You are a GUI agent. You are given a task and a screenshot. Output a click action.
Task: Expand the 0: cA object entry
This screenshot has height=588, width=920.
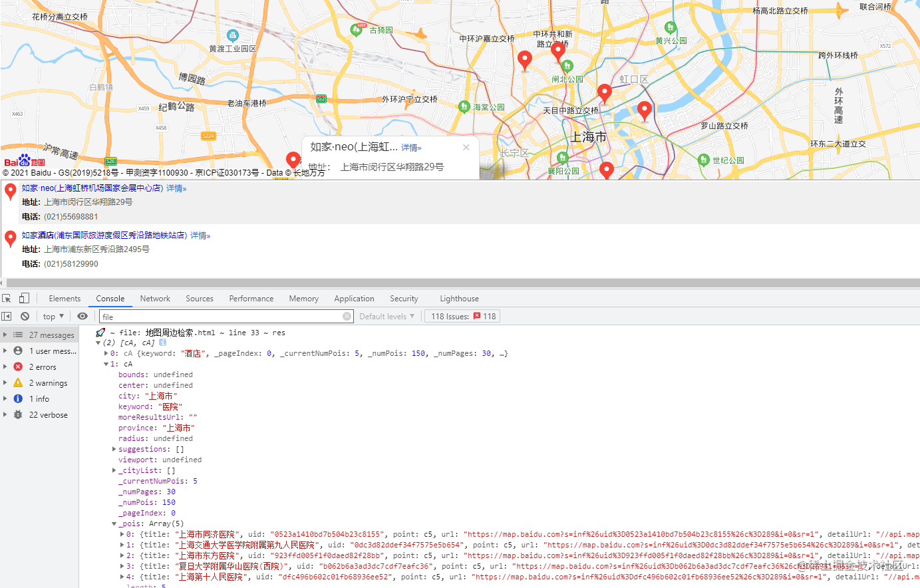click(x=106, y=354)
